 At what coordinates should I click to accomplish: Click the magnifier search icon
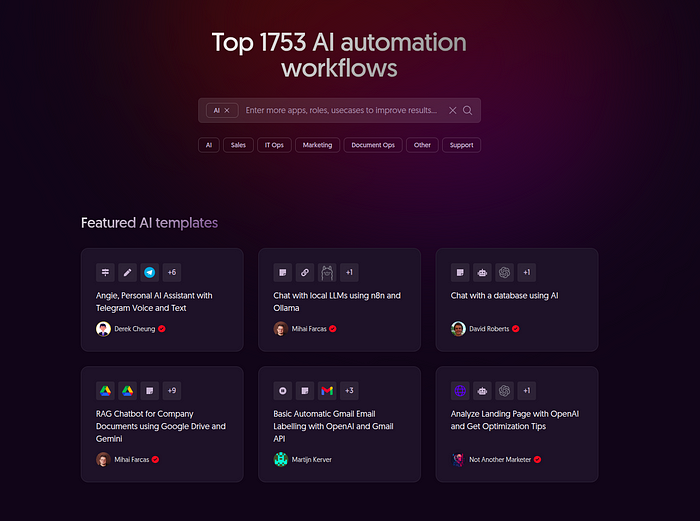pyautogui.click(x=467, y=110)
